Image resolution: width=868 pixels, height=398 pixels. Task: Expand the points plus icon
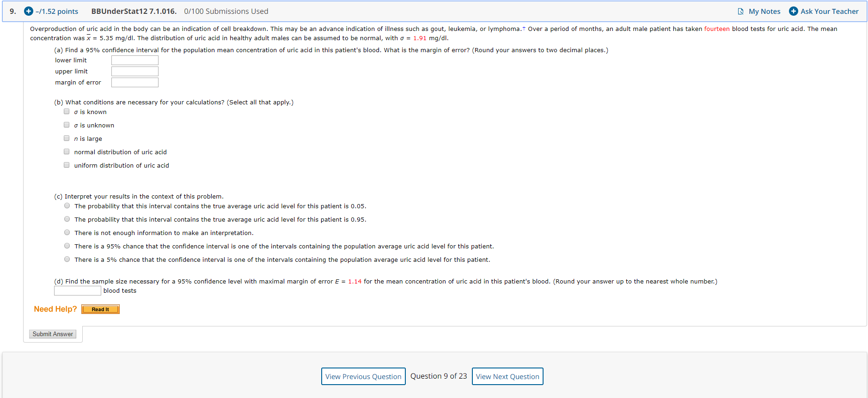coord(28,11)
